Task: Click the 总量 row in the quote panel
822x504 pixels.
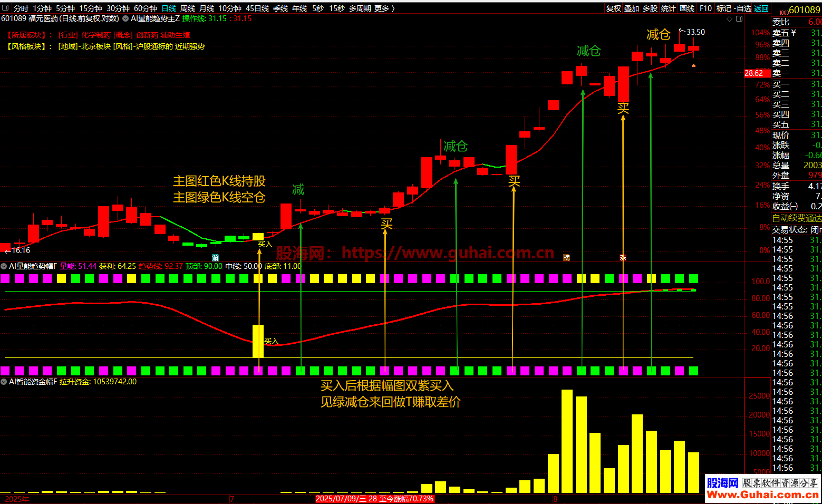Action: (797, 165)
